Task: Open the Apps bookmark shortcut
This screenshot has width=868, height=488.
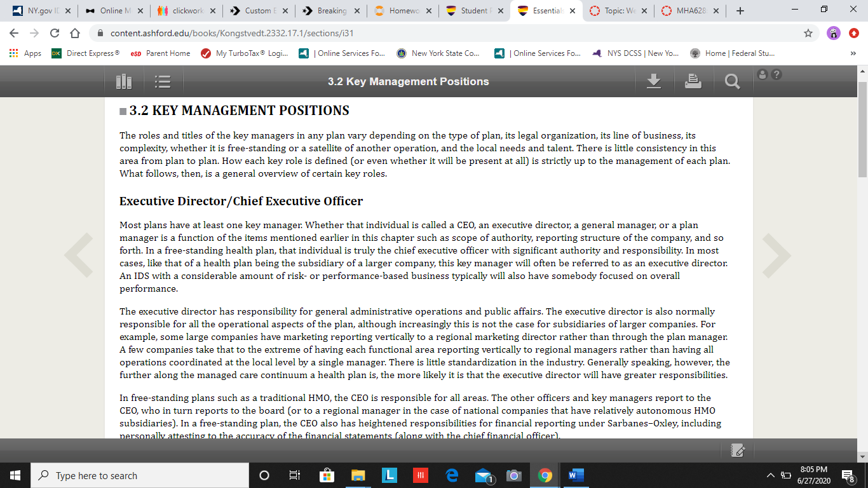Action: click(25, 53)
